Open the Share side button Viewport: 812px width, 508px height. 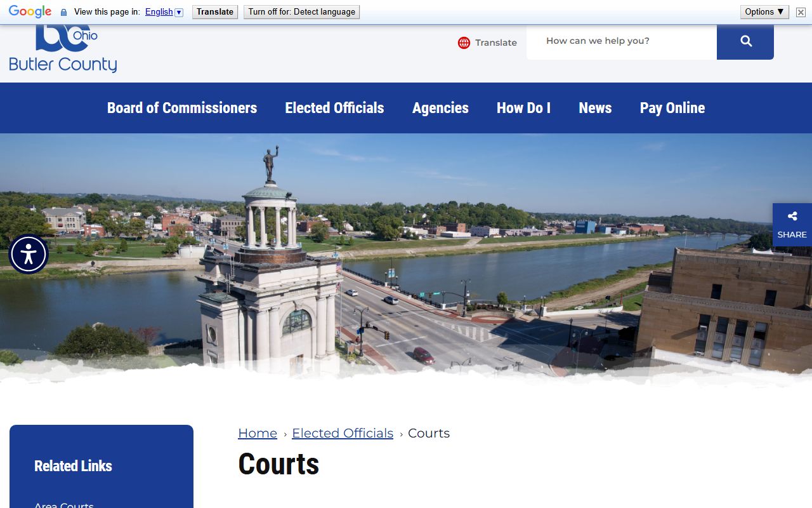(x=792, y=225)
